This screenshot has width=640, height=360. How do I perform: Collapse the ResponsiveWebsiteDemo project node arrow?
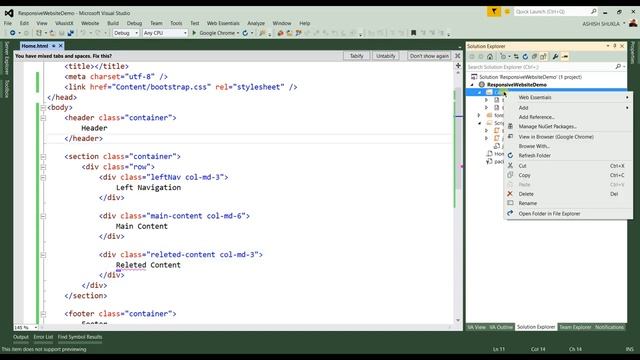click(472, 85)
